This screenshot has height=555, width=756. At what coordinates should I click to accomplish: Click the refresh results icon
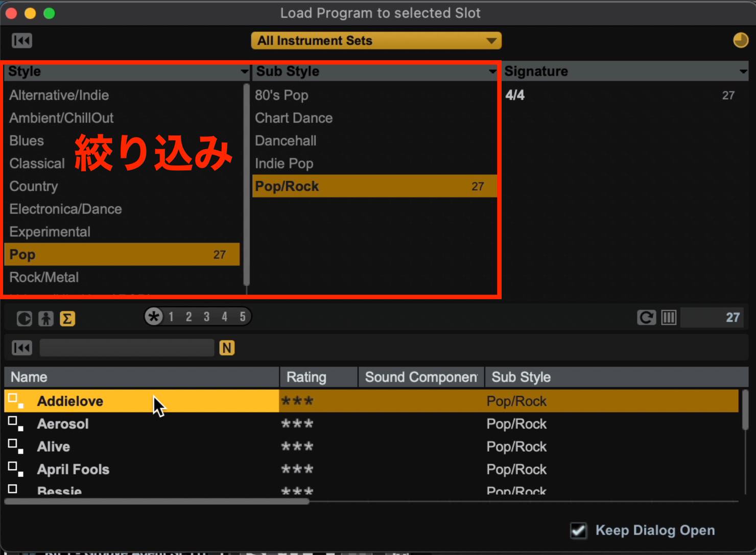[646, 318]
